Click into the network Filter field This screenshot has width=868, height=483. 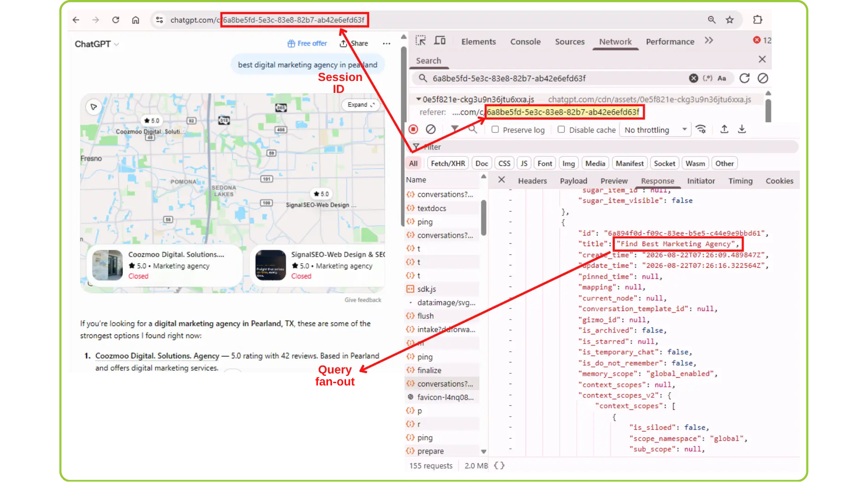[603, 147]
